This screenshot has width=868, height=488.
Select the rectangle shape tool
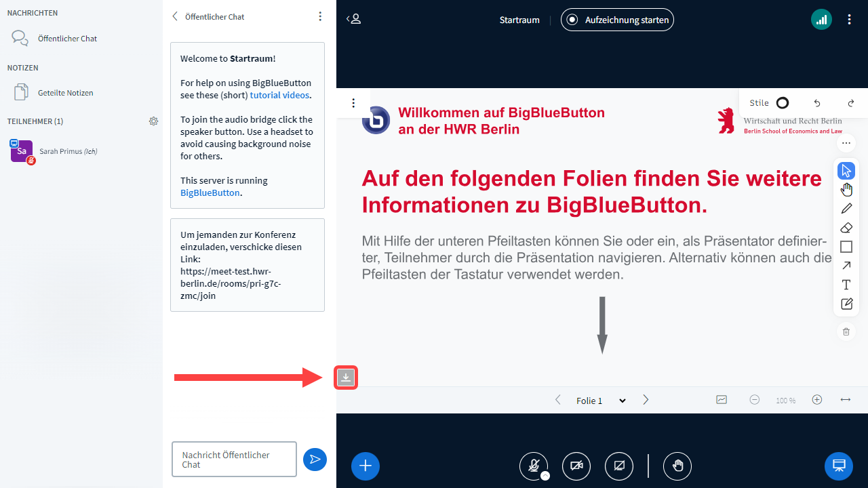coord(846,247)
